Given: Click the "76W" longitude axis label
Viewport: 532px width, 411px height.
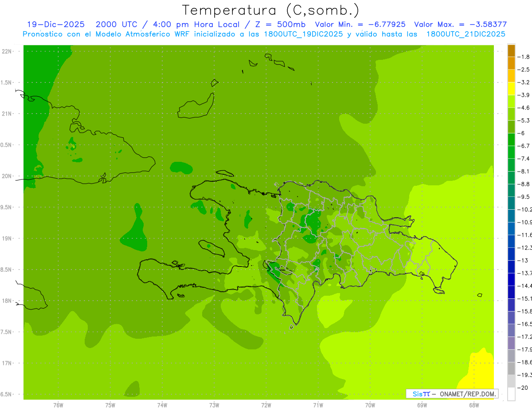Looking at the screenshot, I should [x=58, y=405].
